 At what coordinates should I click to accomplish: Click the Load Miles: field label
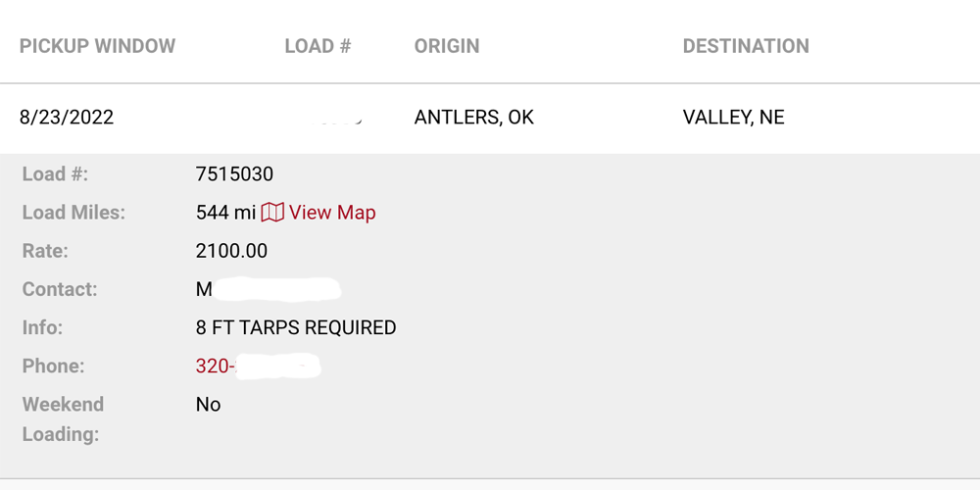pyautogui.click(x=73, y=213)
